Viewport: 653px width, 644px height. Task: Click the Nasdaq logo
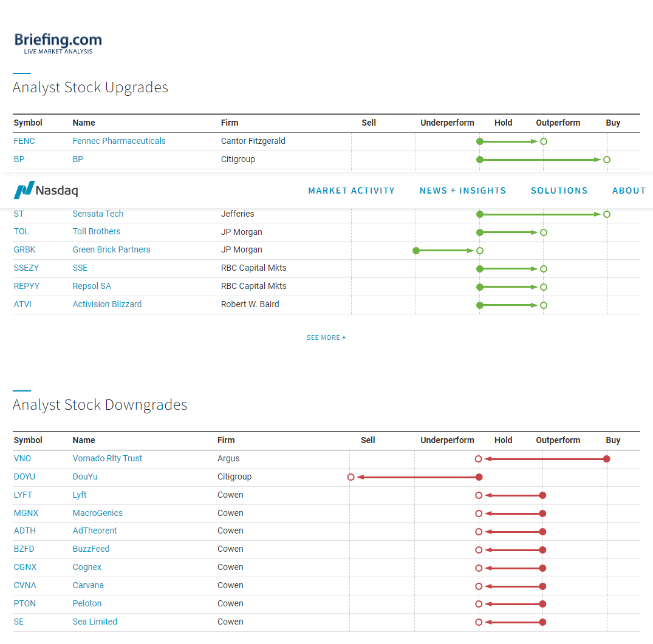point(46,190)
